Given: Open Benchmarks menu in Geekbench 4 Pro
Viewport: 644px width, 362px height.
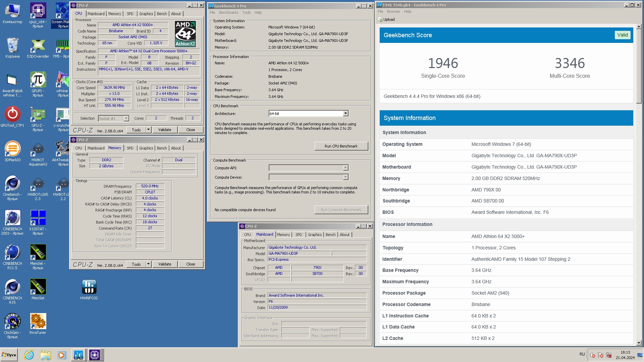Looking at the screenshot, I should coord(228,12).
